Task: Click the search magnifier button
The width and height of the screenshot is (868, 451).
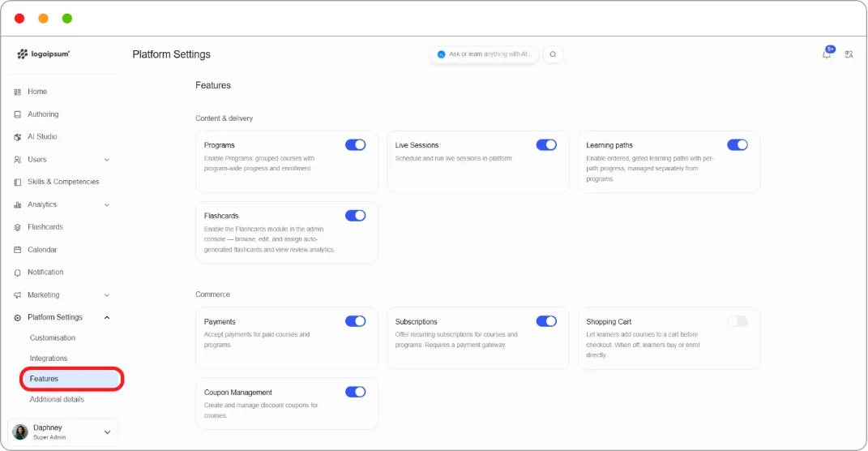Action: pos(553,54)
